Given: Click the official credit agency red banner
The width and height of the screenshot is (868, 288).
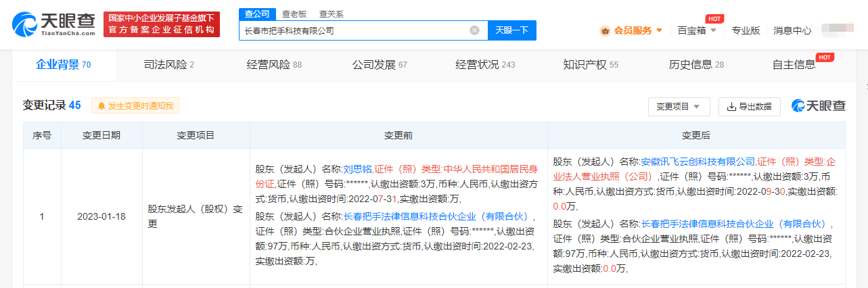Looking at the screenshot, I should click(162, 24).
